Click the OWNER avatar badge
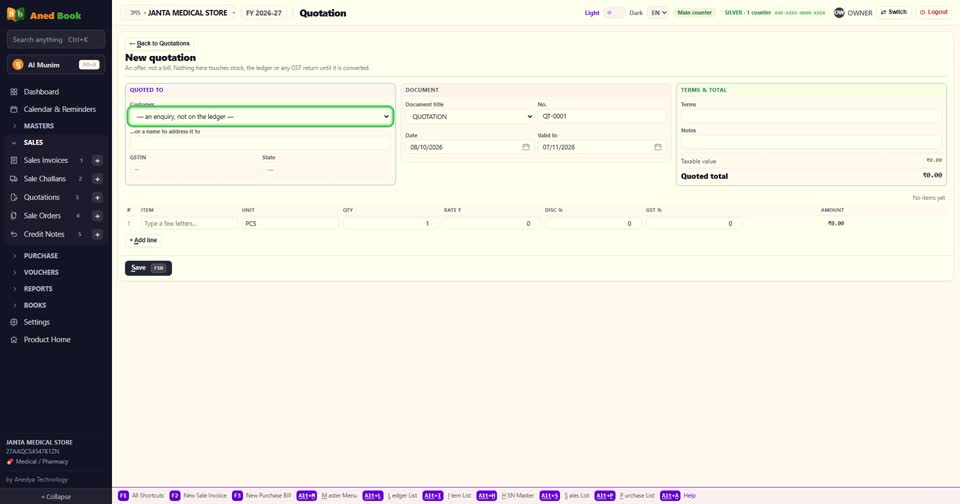Viewport: 960px width, 504px height. [x=839, y=12]
